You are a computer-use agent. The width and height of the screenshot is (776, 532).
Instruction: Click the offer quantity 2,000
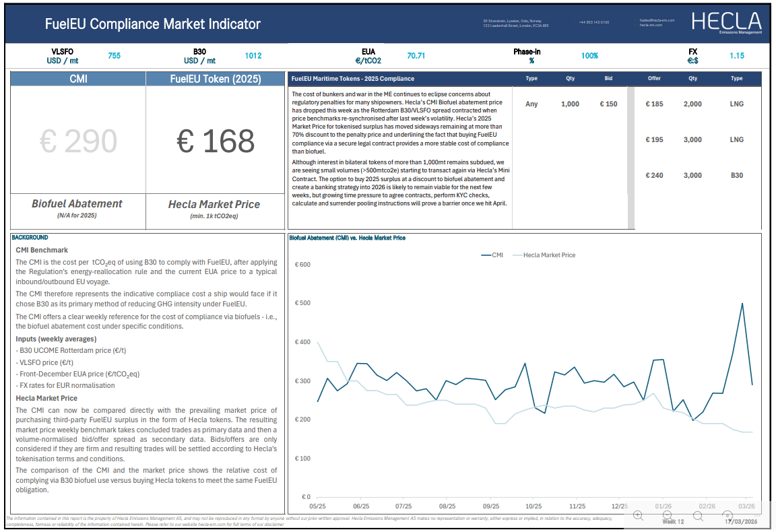coord(692,104)
